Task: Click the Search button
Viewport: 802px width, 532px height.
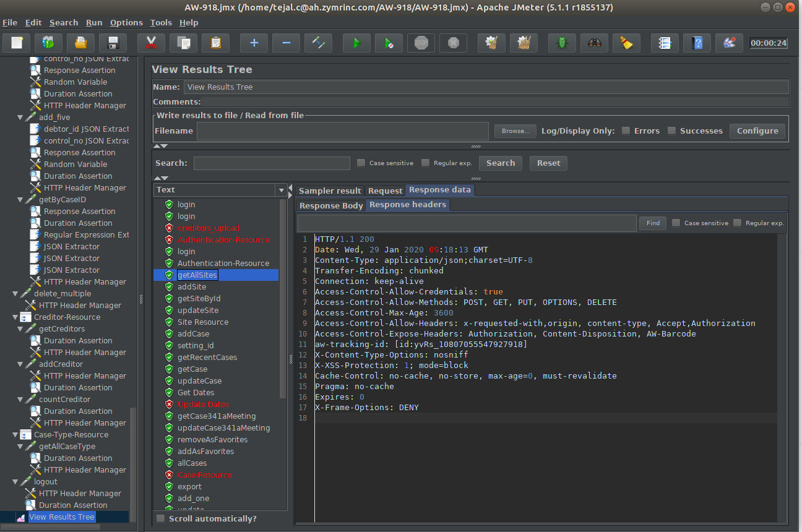Action: (501, 163)
